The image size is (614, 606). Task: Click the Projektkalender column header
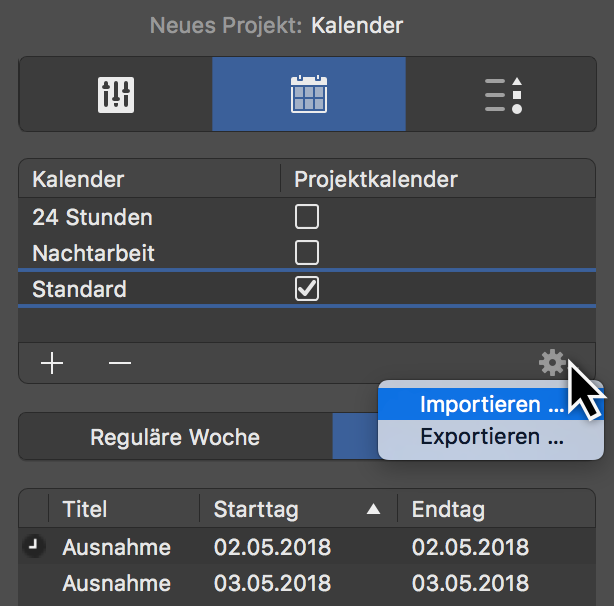[x=375, y=180]
